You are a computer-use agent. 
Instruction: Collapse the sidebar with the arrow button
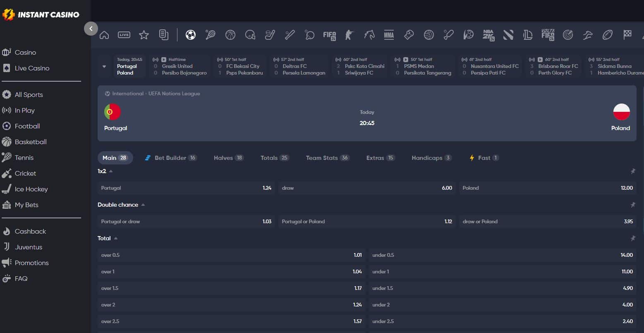click(x=91, y=29)
